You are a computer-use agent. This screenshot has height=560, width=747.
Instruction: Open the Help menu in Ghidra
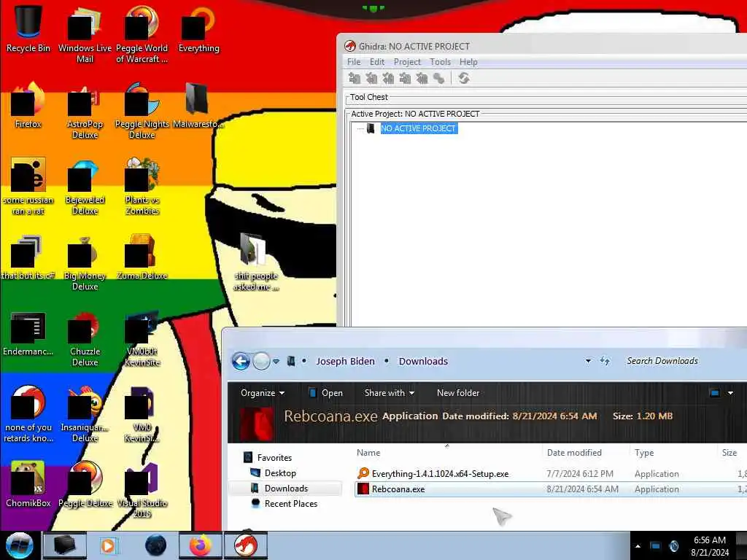tap(468, 62)
